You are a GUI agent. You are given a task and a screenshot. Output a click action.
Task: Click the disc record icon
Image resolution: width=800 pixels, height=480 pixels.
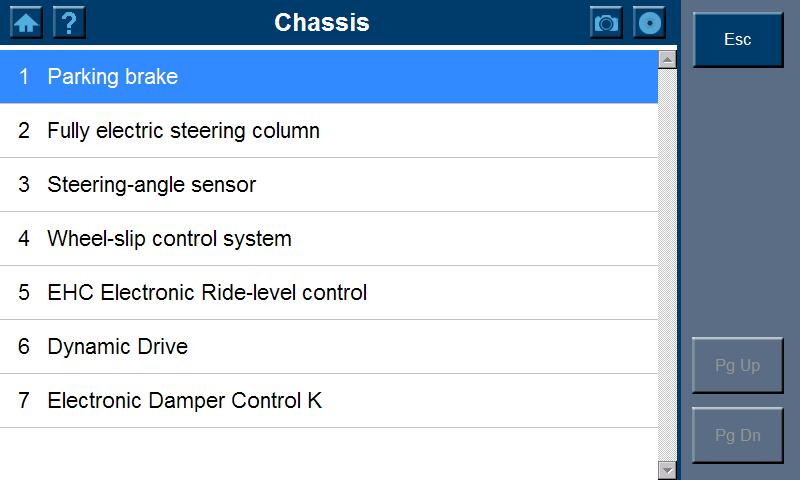(x=650, y=22)
